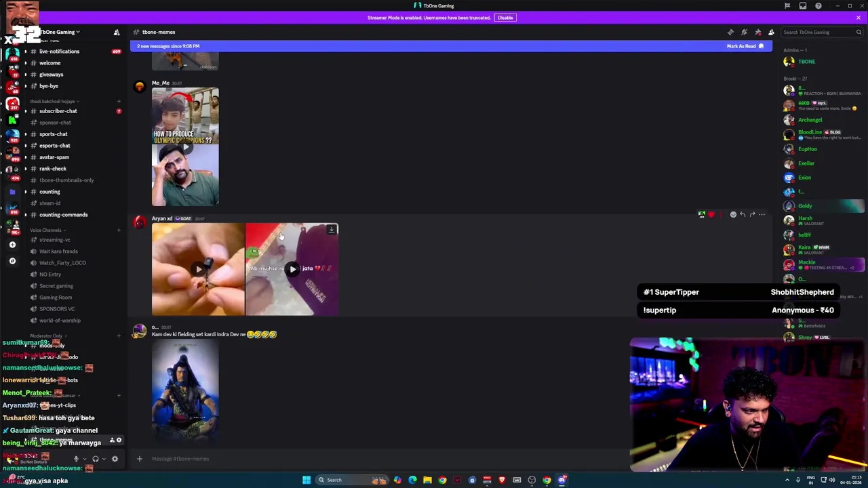The image size is (868, 488).
Task: Reply arrow on Aryan xd message
Action: pyautogui.click(x=743, y=214)
